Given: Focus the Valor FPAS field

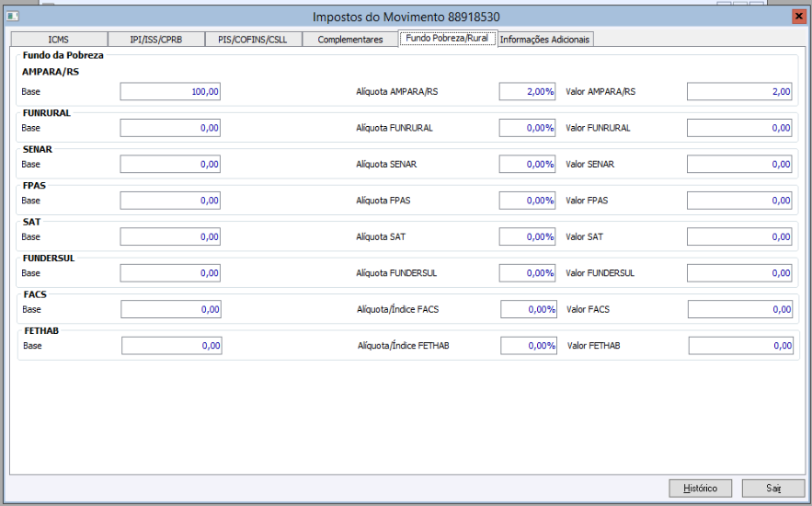Looking at the screenshot, I should (739, 201).
